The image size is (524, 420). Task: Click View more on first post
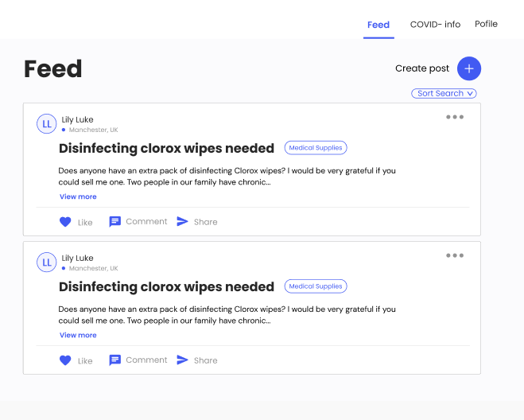pyautogui.click(x=78, y=196)
